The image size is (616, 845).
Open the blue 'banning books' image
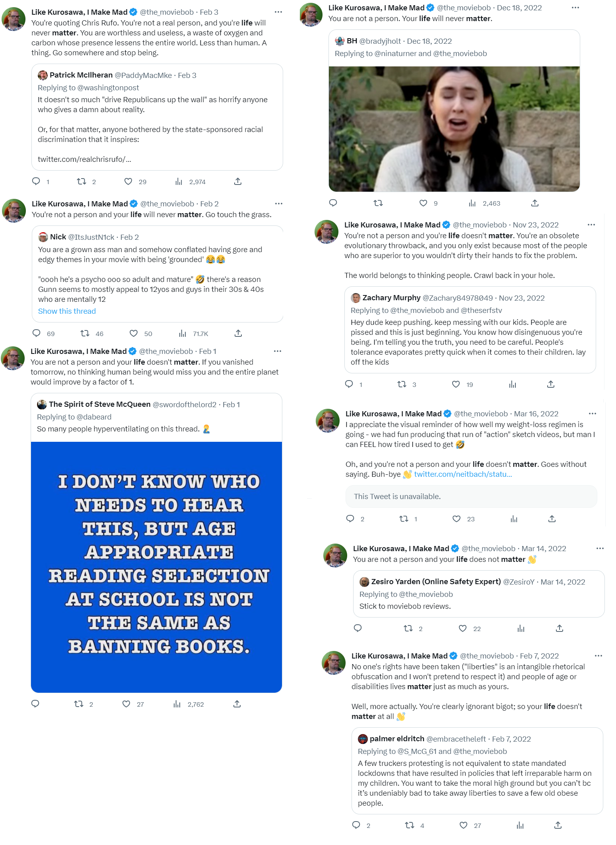pos(156,567)
